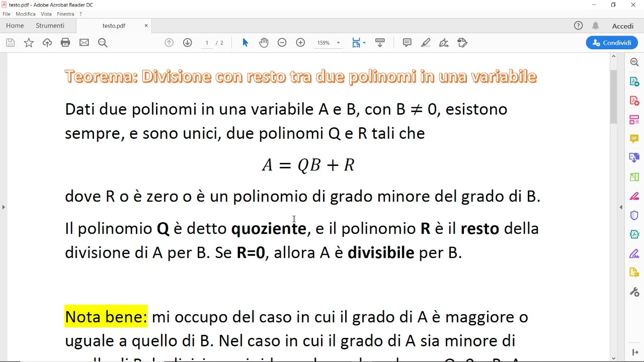Open More Tools wrench icon in sidebar
The height and width of the screenshot is (362, 644).
tap(634, 292)
